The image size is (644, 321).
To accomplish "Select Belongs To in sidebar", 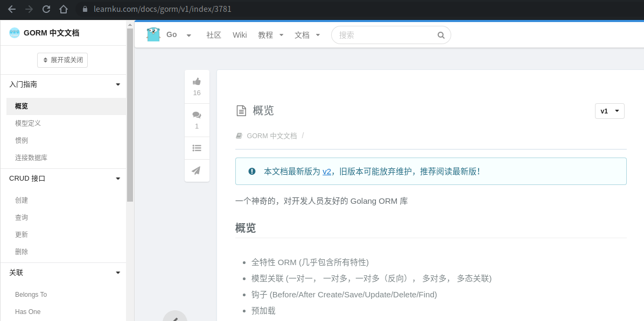I will (31, 294).
